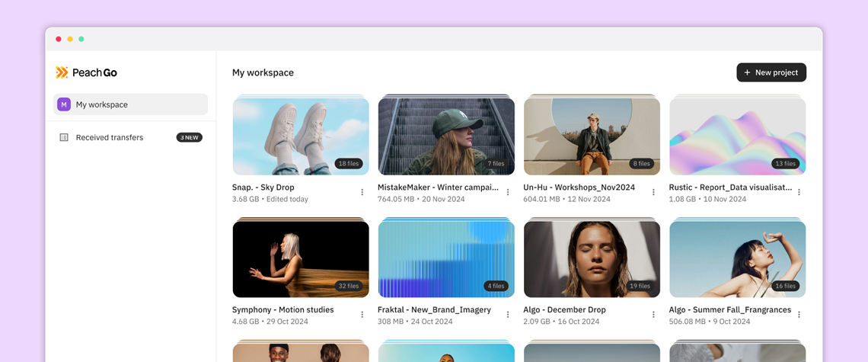Open options menu for Un-Hu - Workshops_Nov2024
This screenshot has height=362, width=868.
click(653, 192)
